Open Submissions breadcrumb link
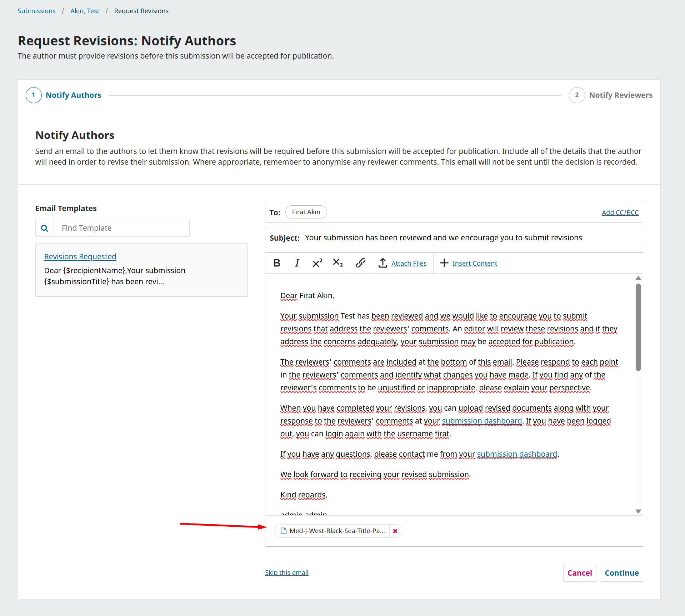Viewport: 685px width, 616px height. coord(36,11)
